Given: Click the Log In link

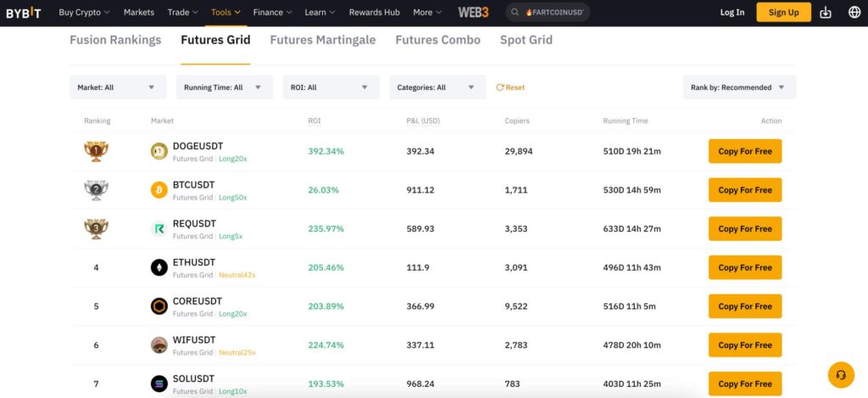Looking at the screenshot, I should click(x=732, y=12).
